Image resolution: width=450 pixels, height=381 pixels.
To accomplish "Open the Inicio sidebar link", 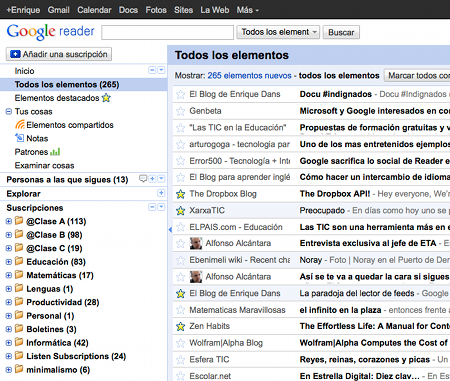I will tap(24, 71).
